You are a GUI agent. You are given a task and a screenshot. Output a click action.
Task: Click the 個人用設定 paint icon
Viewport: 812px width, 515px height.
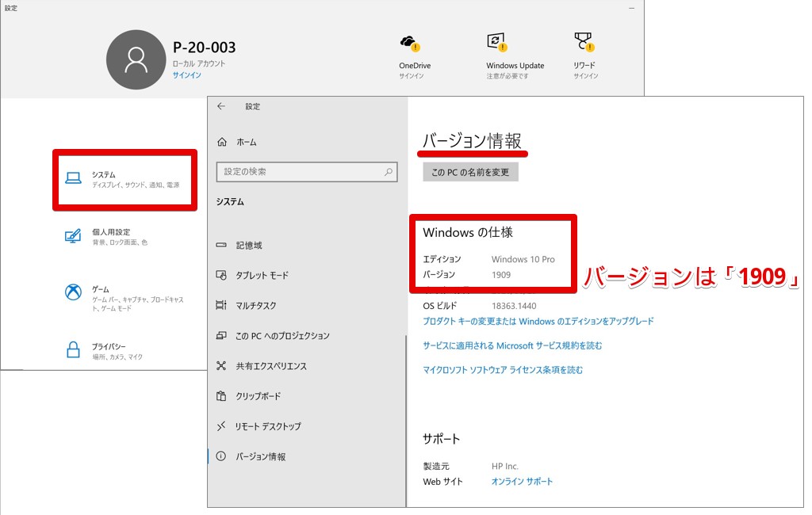[73, 236]
